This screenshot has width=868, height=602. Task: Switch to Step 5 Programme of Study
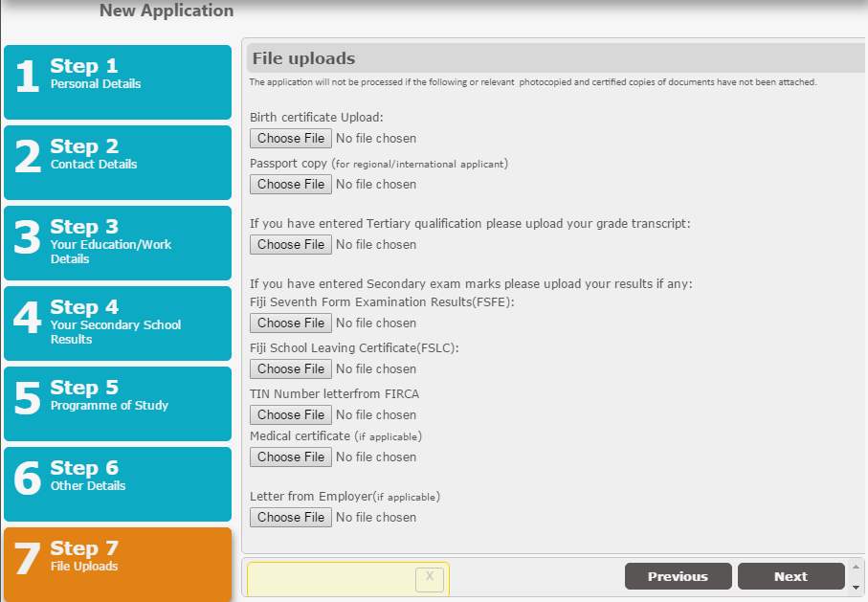tap(118, 403)
